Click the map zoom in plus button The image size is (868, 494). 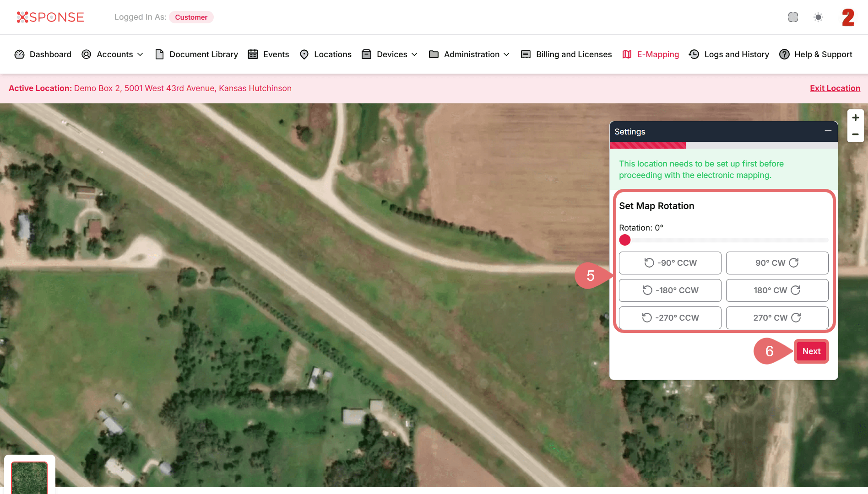pos(855,118)
